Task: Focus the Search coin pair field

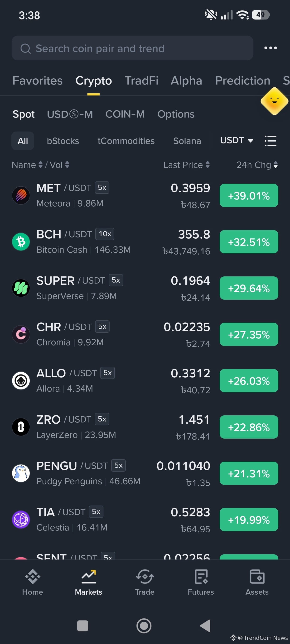Action: 132,48
